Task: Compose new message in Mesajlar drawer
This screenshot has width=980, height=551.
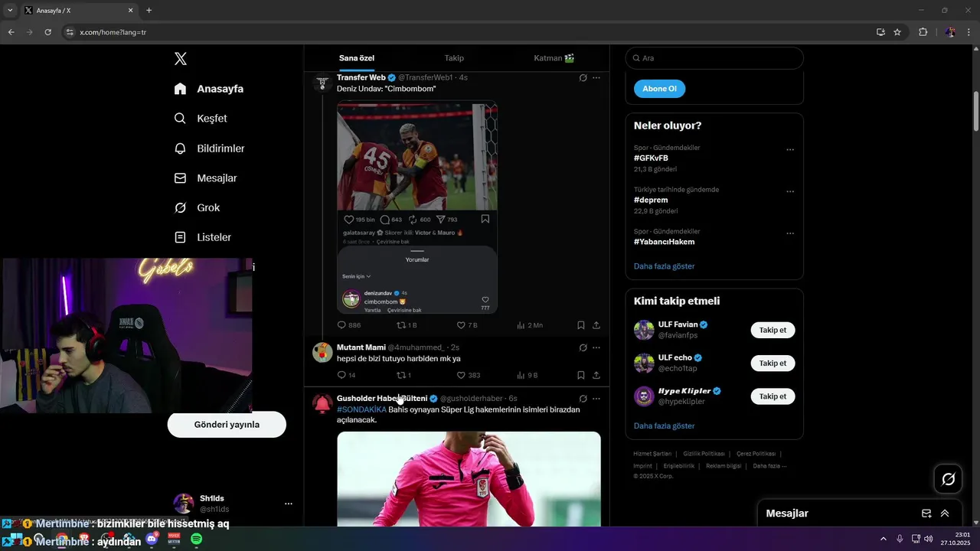Action: click(x=926, y=514)
